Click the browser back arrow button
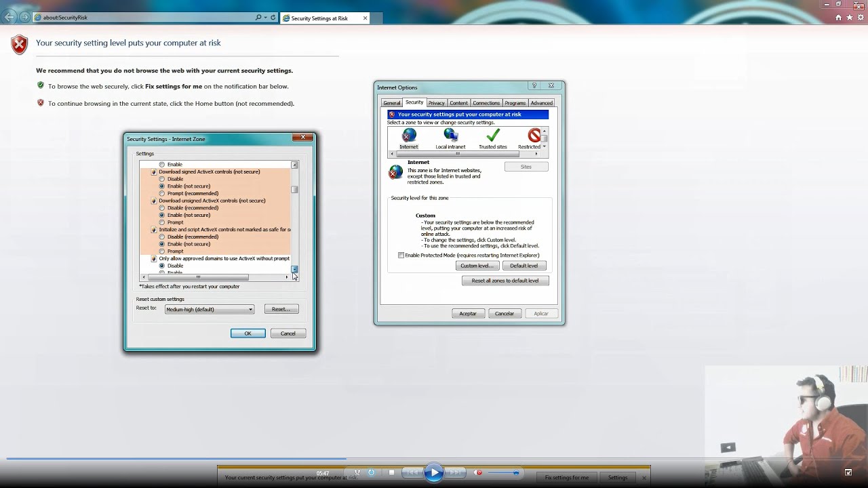 pyautogui.click(x=9, y=17)
